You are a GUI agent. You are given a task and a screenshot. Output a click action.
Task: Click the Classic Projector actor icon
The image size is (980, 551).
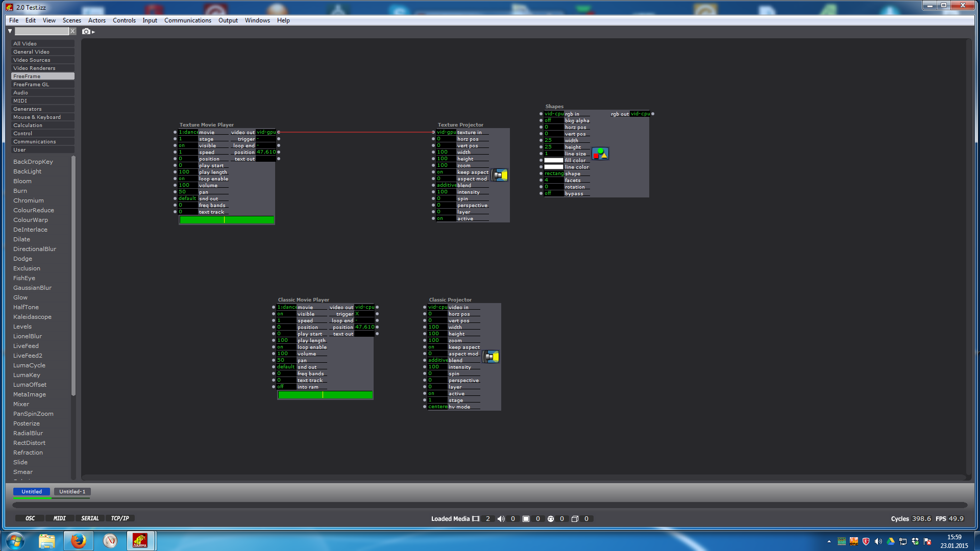pyautogui.click(x=492, y=357)
